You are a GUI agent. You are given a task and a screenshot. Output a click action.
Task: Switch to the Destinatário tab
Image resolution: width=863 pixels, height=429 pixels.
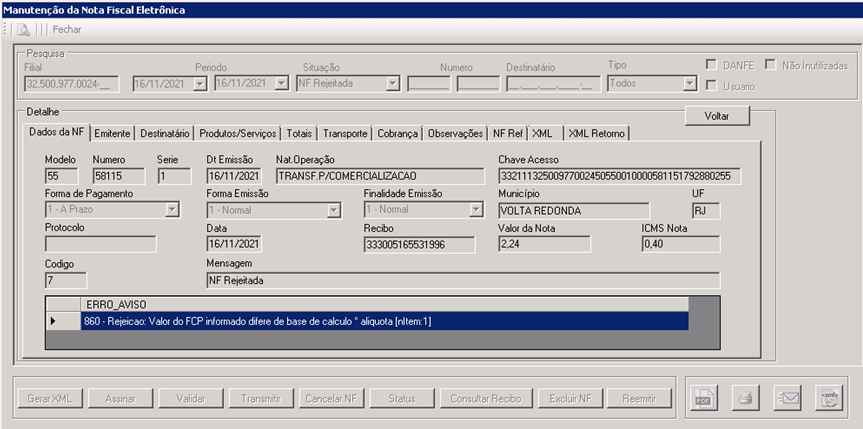point(165,133)
